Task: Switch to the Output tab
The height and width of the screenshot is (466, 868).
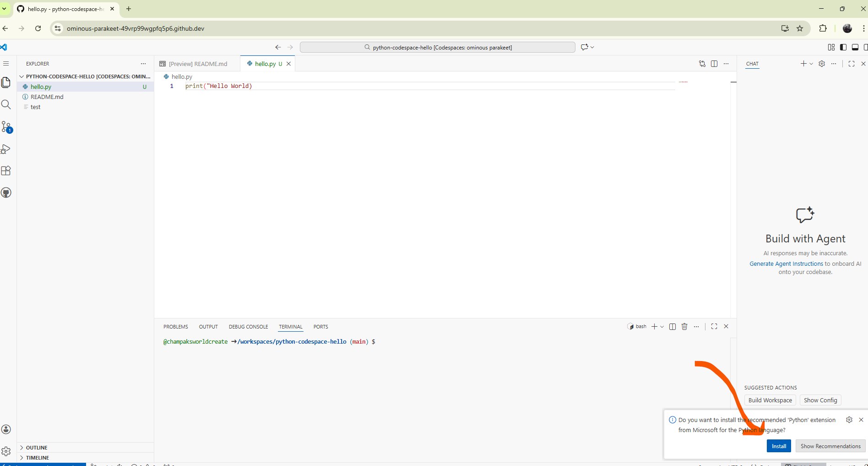Action: [208, 327]
